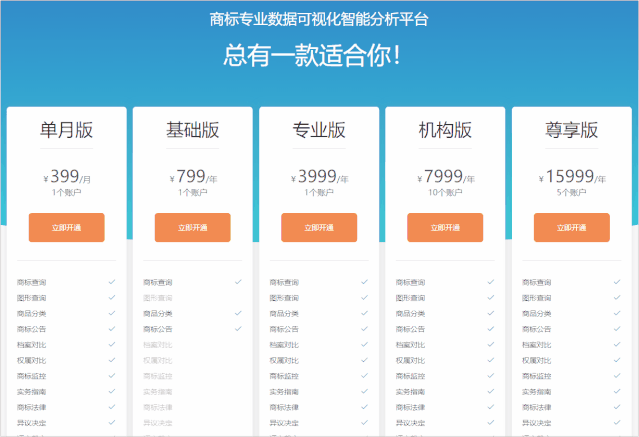Click check mark for 商标法律 in 专业版

click(x=364, y=407)
